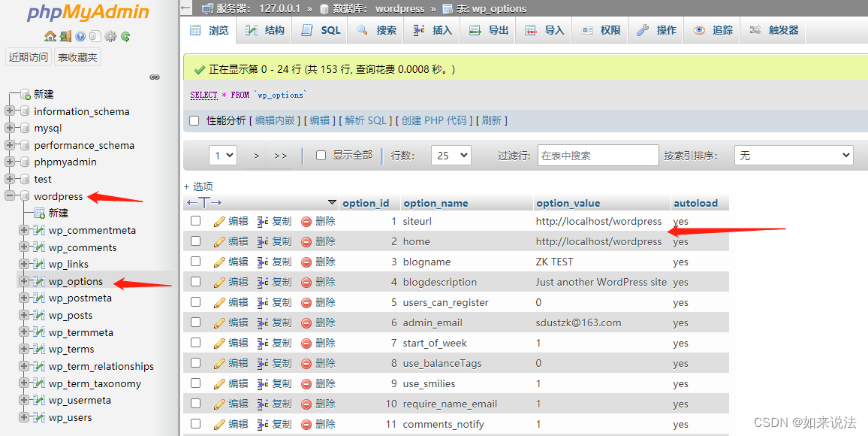This screenshot has width=868, height=436.
Task: Open the 按索引排序 sort by key dropdown
Action: (793, 156)
